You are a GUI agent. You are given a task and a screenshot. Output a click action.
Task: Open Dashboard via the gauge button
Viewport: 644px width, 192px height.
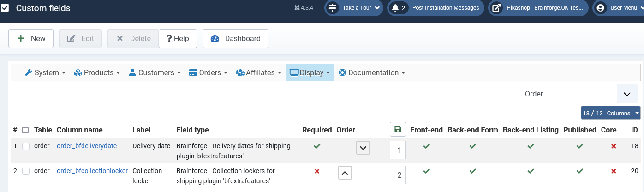pos(235,39)
